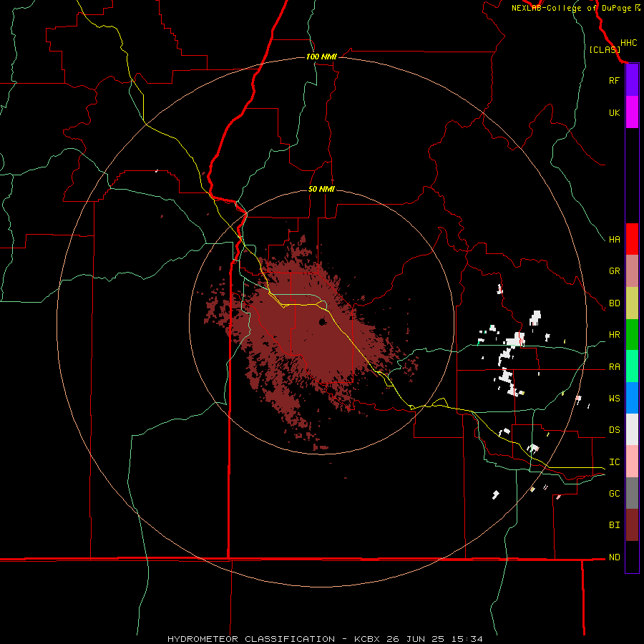Click the ND legend label
The image size is (644, 644).
click(614, 557)
